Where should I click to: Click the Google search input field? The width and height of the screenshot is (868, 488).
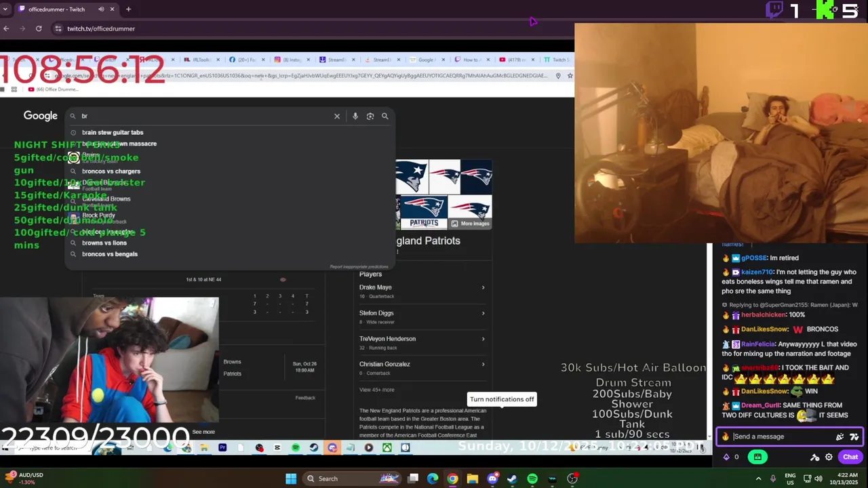click(203, 116)
